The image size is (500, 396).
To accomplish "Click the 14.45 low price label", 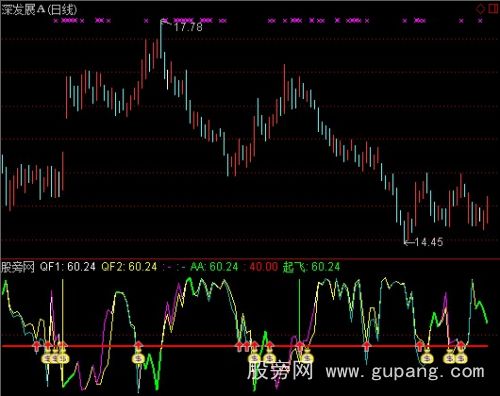I will (429, 242).
